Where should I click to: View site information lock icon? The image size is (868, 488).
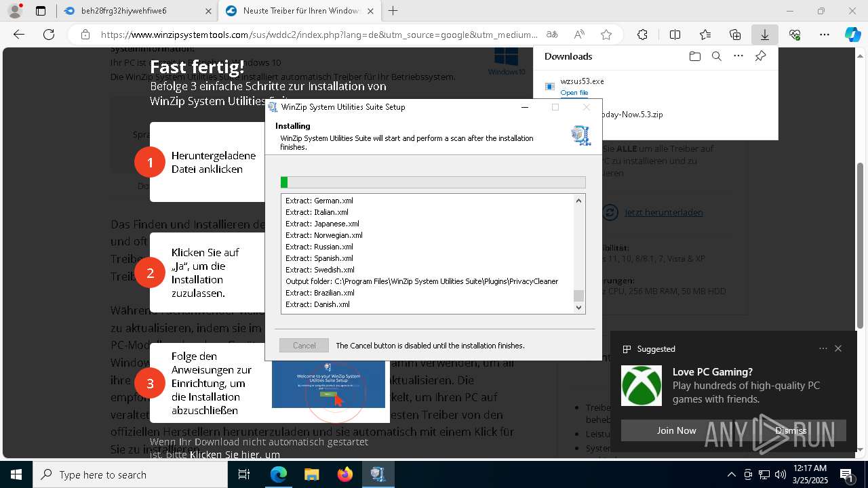[x=85, y=35]
